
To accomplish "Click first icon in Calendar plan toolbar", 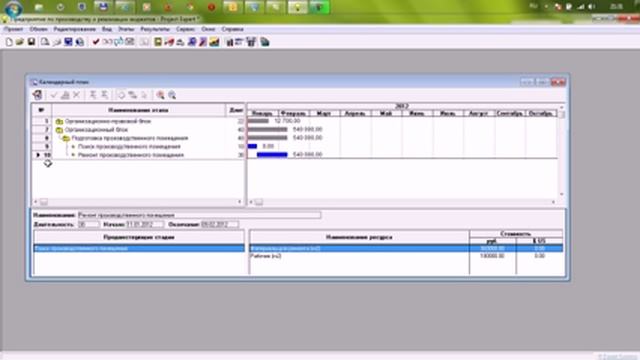I will [38, 95].
